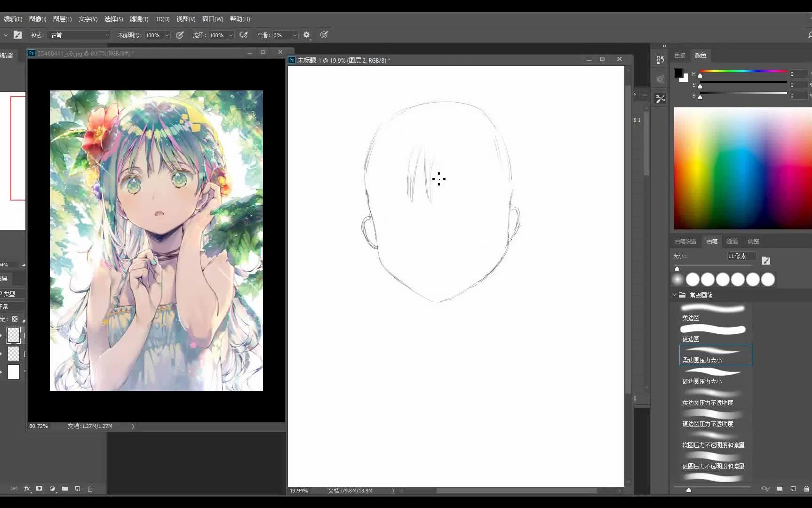Add layer style fx icon in layers panel

click(27, 489)
